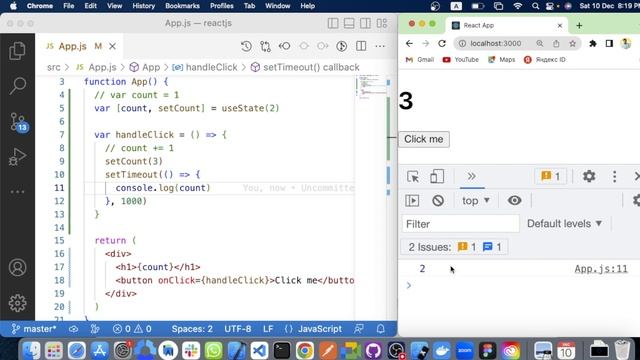Open a new Chrome tab

579,25
